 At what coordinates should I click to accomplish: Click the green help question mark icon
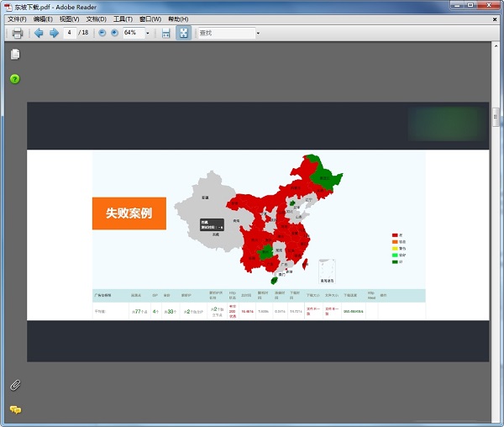[x=15, y=79]
